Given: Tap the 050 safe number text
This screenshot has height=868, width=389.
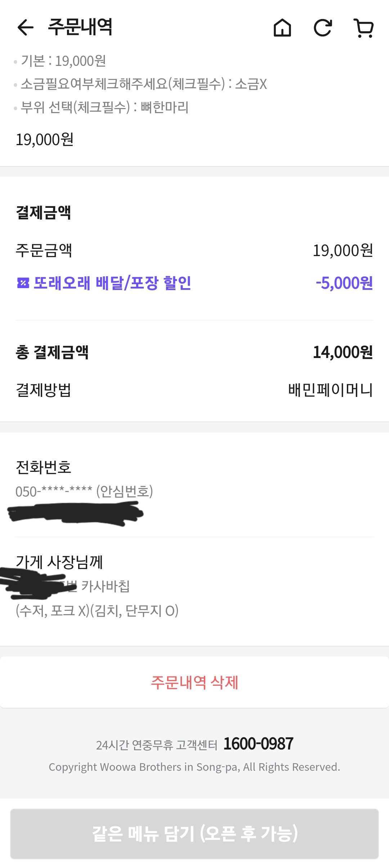Looking at the screenshot, I should [x=84, y=492].
